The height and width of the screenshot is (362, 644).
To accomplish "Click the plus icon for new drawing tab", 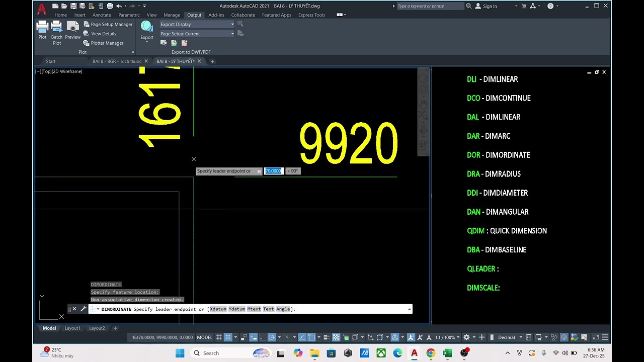I will click(212, 61).
